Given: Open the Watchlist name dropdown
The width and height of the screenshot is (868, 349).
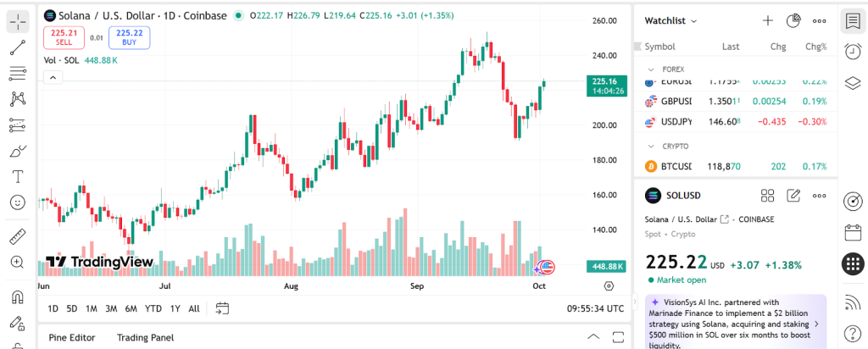Looking at the screenshot, I should click(x=670, y=20).
